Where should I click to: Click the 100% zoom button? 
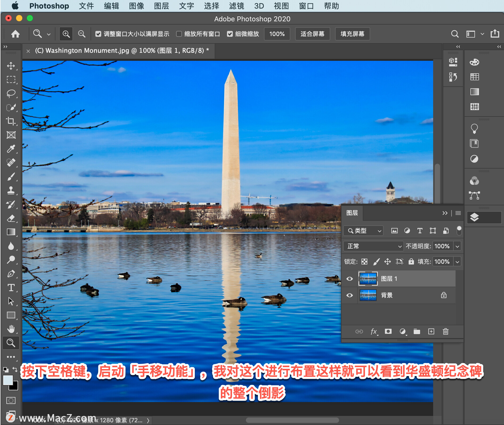277,34
